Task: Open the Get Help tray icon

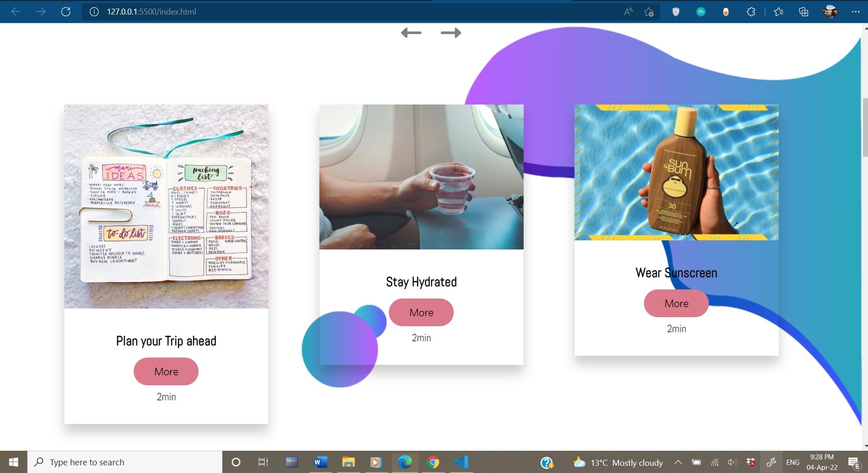Action: point(547,463)
